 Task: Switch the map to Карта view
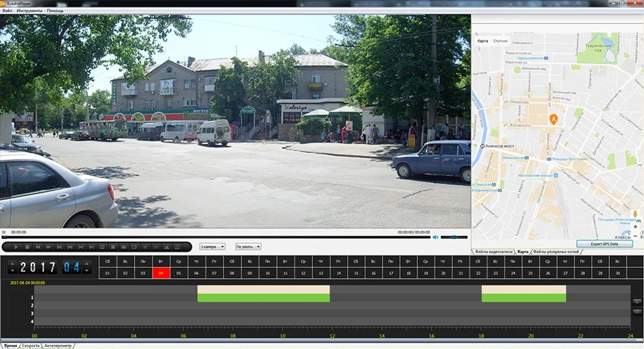pos(482,41)
